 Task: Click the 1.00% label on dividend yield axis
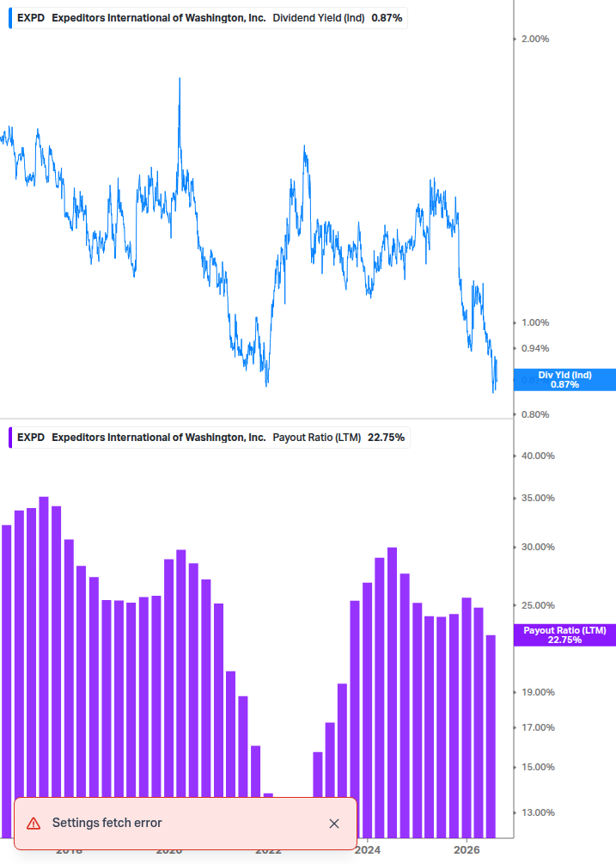(x=535, y=323)
